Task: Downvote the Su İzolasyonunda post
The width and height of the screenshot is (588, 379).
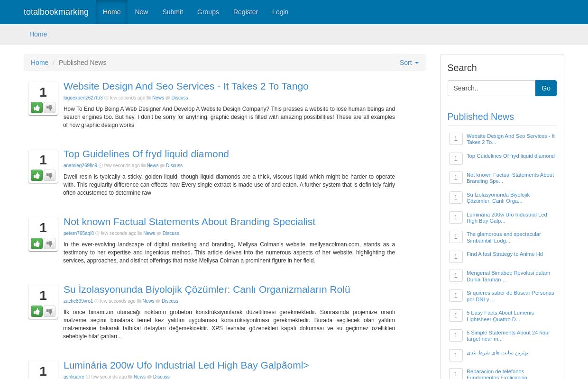Action: point(49,311)
